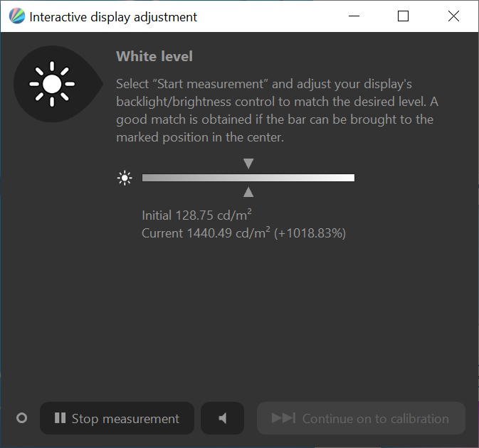Click the white level gradient bar
The image size is (479, 448).
[x=248, y=178]
